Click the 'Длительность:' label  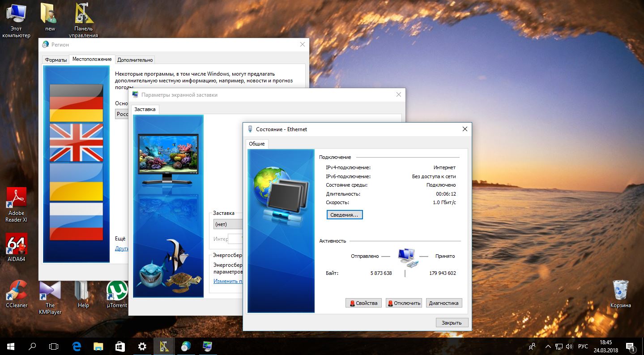343,194
